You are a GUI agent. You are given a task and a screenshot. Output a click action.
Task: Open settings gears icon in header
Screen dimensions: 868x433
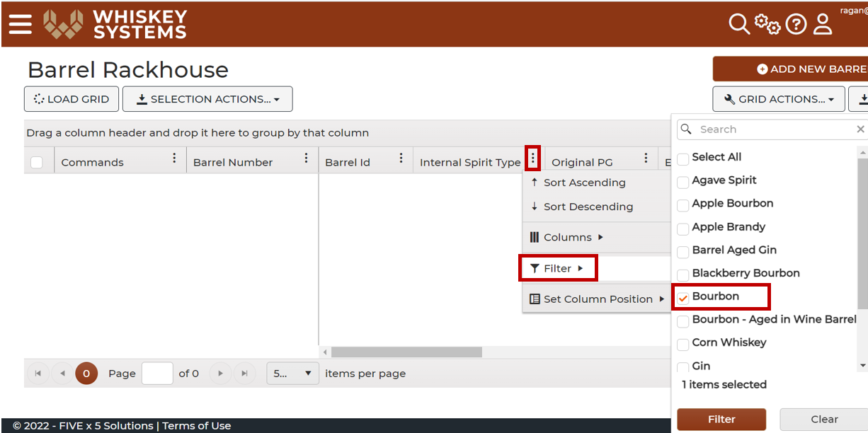point(767,24)
